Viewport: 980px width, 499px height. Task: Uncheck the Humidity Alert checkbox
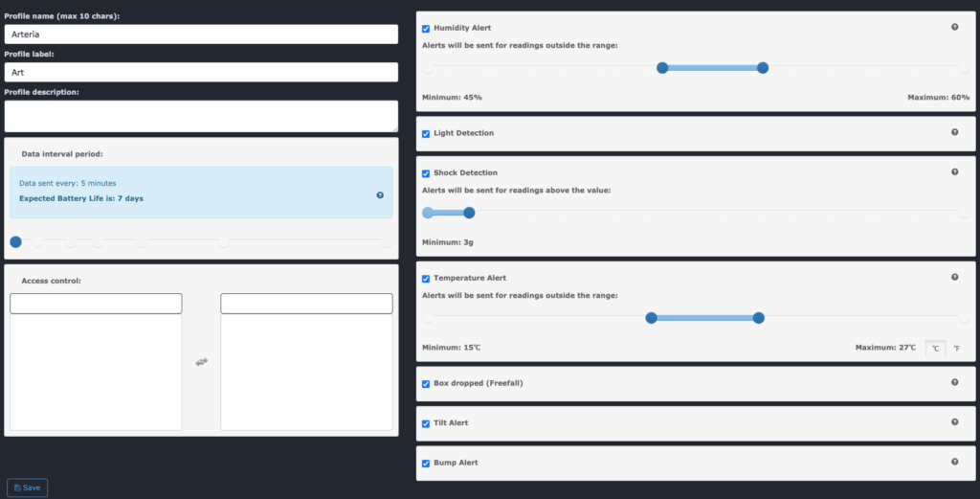[426, 29]
